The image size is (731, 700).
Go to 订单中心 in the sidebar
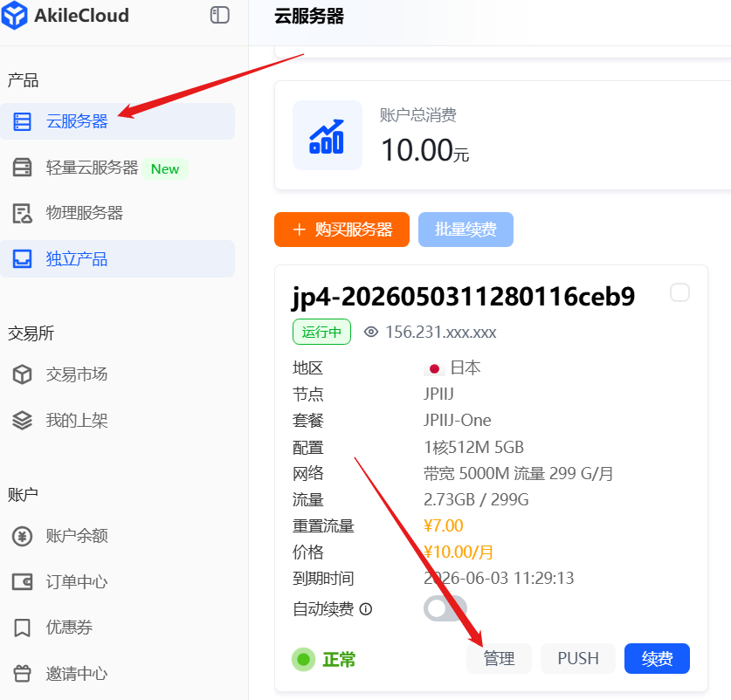coord(117,581)
